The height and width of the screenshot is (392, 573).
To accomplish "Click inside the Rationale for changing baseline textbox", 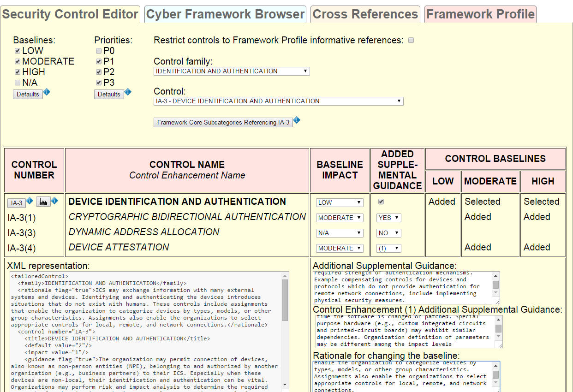I will point(400,376).
